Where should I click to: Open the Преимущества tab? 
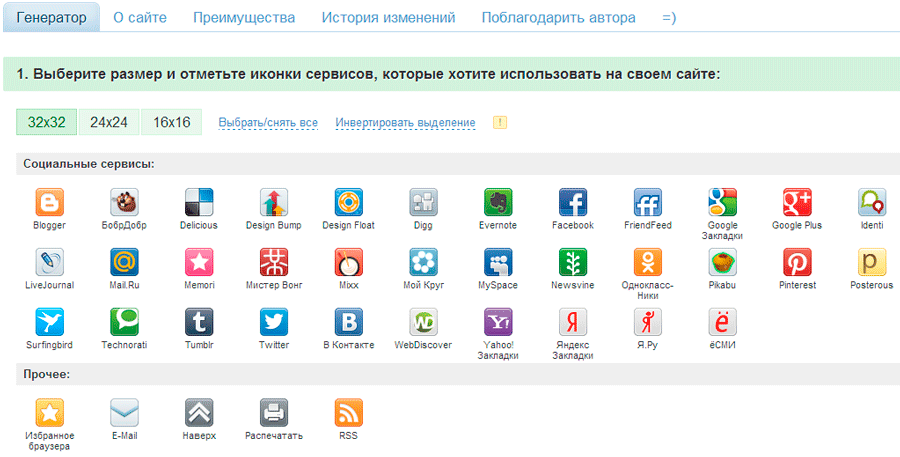pos(244,18)
